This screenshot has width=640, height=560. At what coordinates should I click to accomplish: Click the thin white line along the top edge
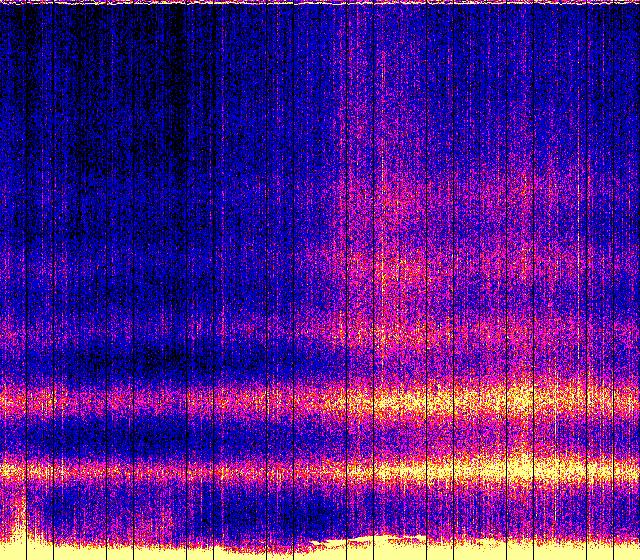point(320,3)
